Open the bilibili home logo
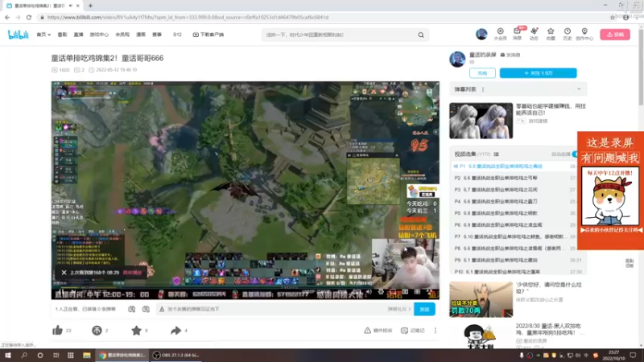644x362 pixels. click(x=18, y=35)
